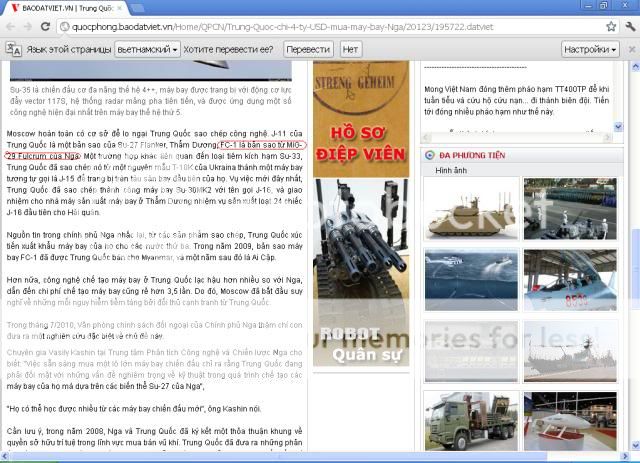This screenshot has height=463, width=640.
Task: Click the translate bar language icon
Action: click(13, 49)
